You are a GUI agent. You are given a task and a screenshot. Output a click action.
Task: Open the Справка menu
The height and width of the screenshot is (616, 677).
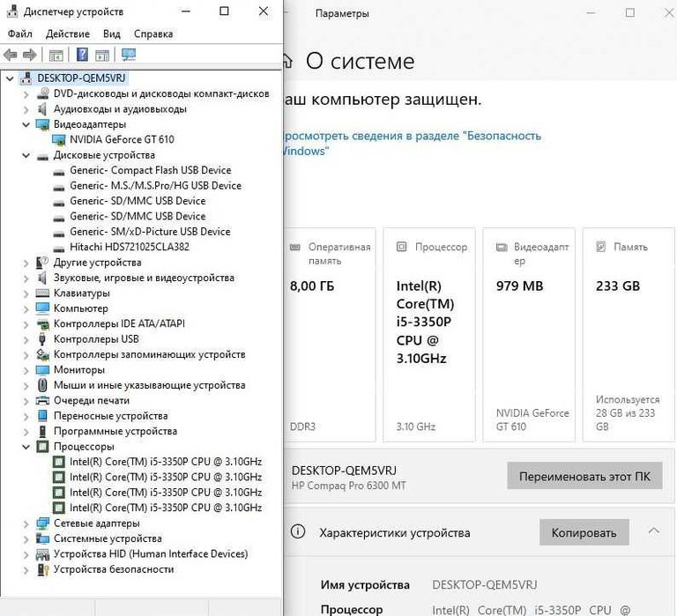coord(153,33)
